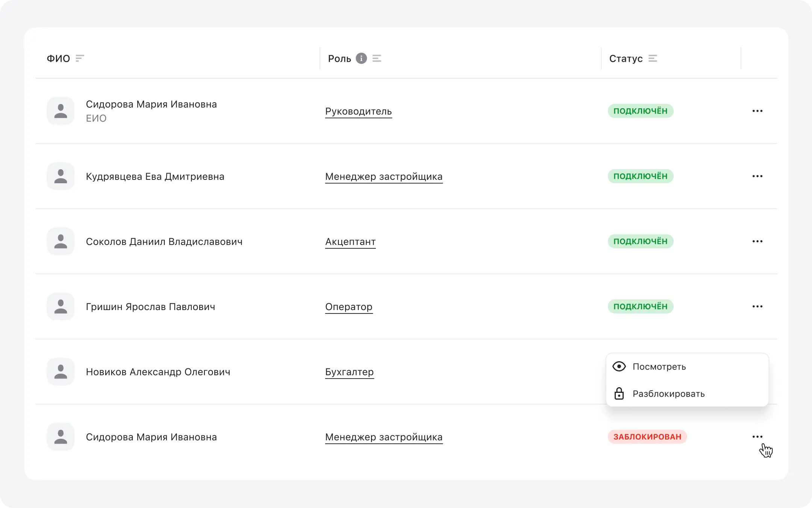This screenshot has width=812, height=508.
Task: Open three-dot menu for Гришин Ярослав Павлович
Action: coord(757,306)
